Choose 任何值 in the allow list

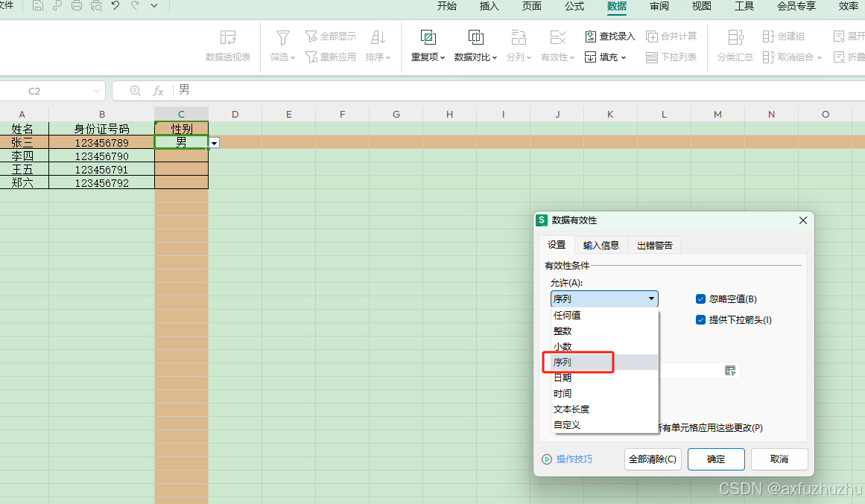click(x=605, y=316)
